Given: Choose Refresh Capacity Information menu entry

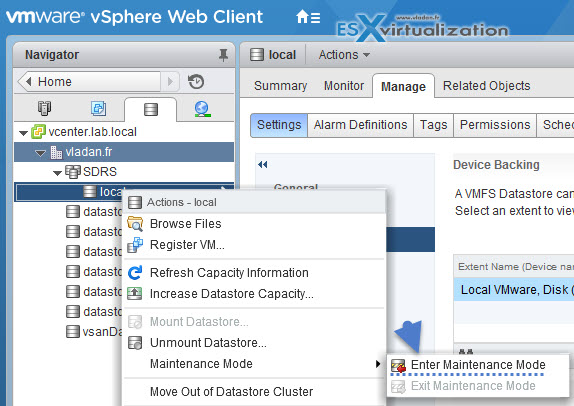Looking at the screenshot, I should tap(255, 273).
